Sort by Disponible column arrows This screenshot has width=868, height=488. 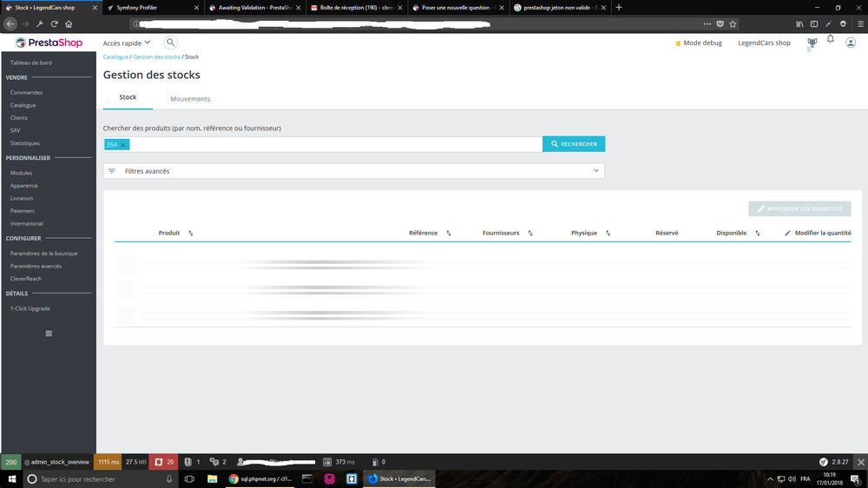[x=758, y=234]
